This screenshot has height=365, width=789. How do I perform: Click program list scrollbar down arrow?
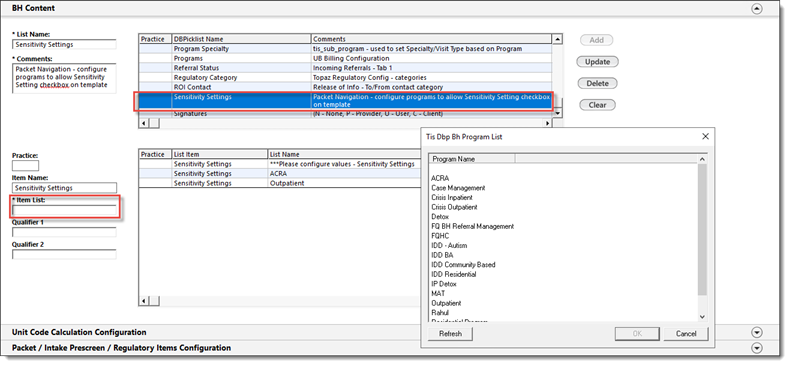coord(702,317)
